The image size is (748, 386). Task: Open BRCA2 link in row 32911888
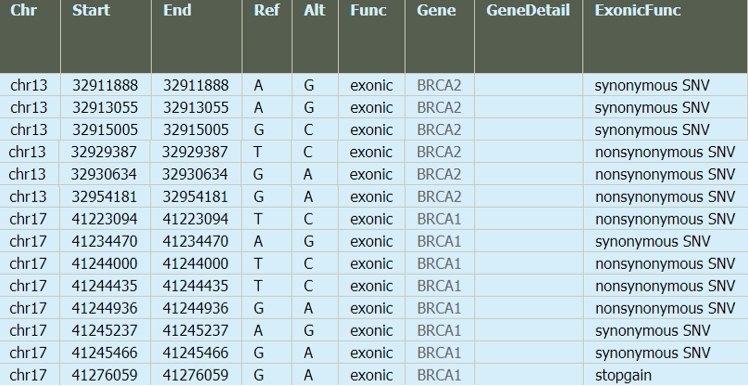(439, 85)
